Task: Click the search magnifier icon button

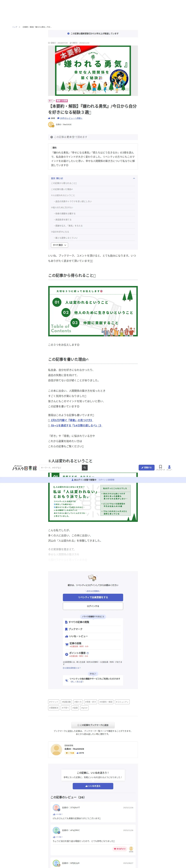Action: point(85,467)
